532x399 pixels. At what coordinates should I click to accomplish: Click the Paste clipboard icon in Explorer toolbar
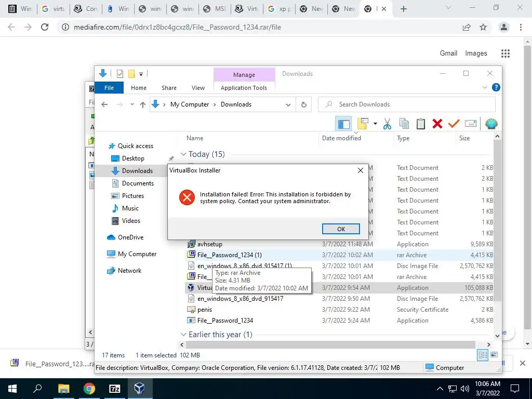(x=420, y=124)
